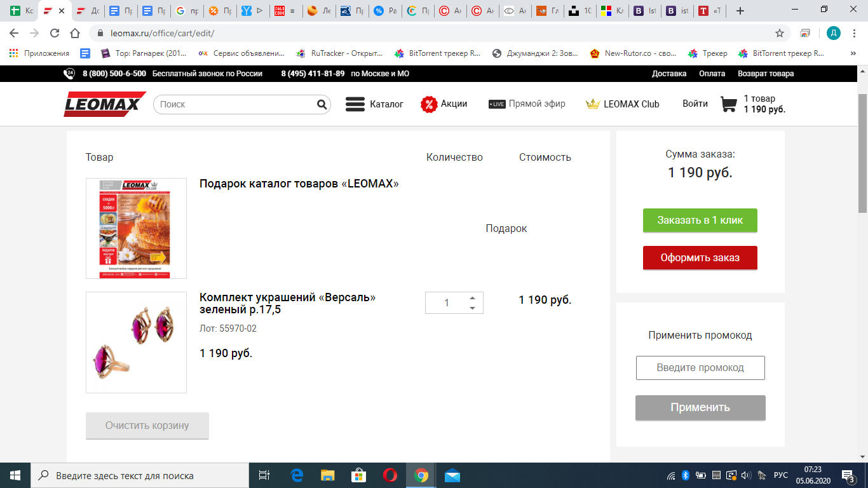This screenshot has height=488, width=868.
Task: Click the Windows taskbar search box
Action: tap(140, 475)
